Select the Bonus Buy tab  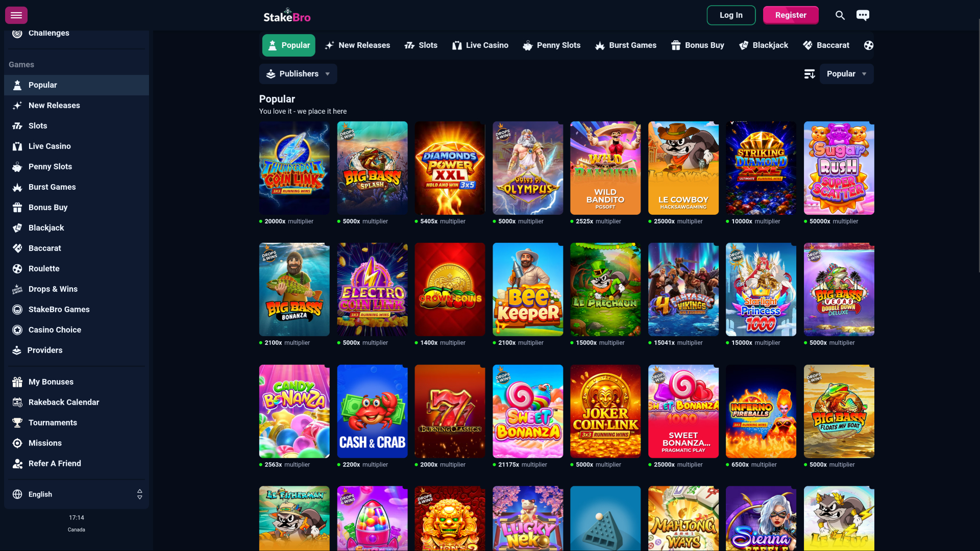tap(697, 45)
